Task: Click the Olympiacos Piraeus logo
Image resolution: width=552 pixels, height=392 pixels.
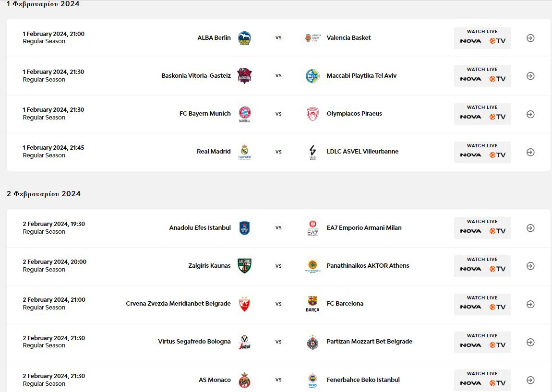Action: (312, 114)
